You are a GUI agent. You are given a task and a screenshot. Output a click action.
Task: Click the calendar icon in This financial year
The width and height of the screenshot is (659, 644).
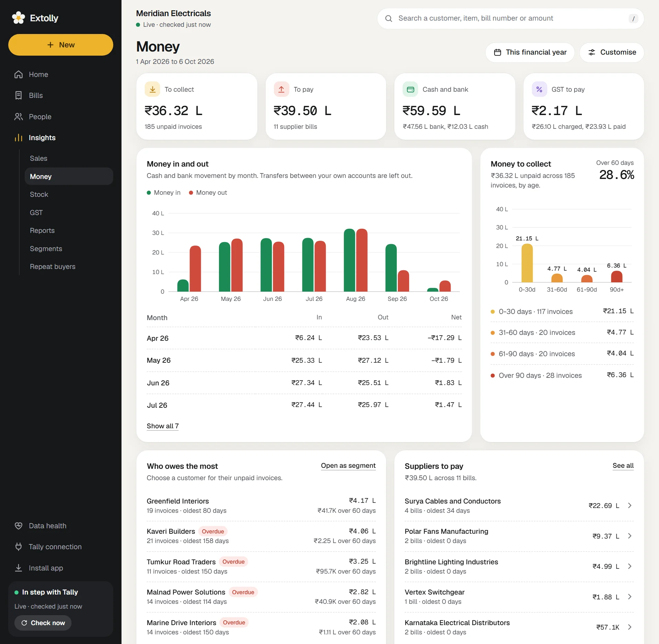click(497, 52)
